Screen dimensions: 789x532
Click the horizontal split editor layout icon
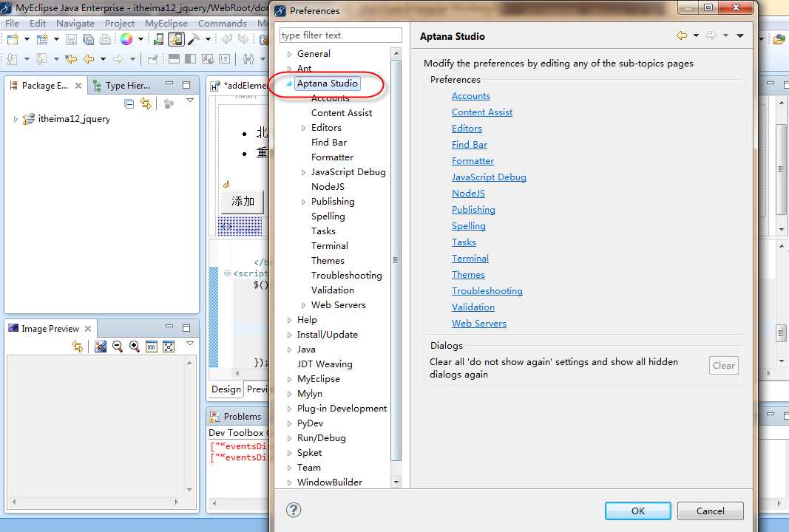click(174, 59)
